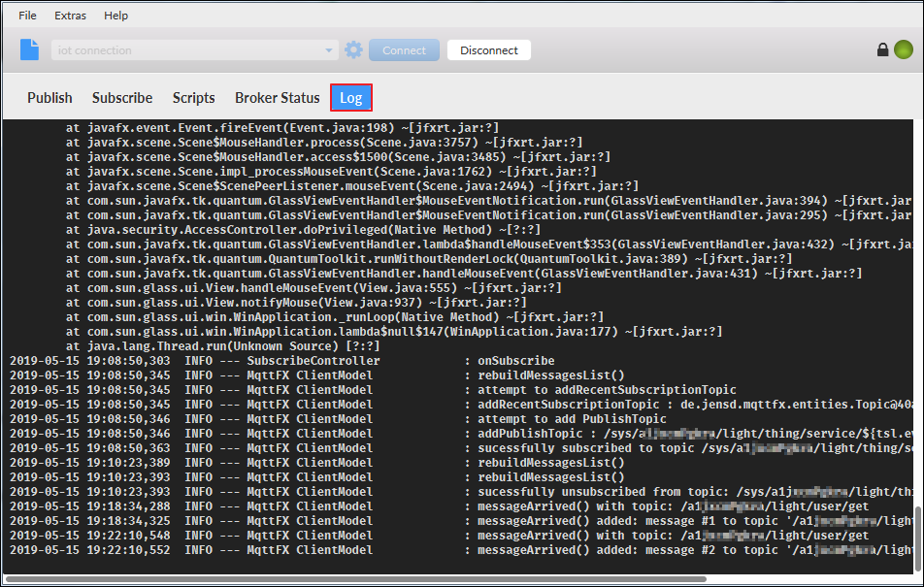
Task: Click the Connect button
Action: pos(404,49)
